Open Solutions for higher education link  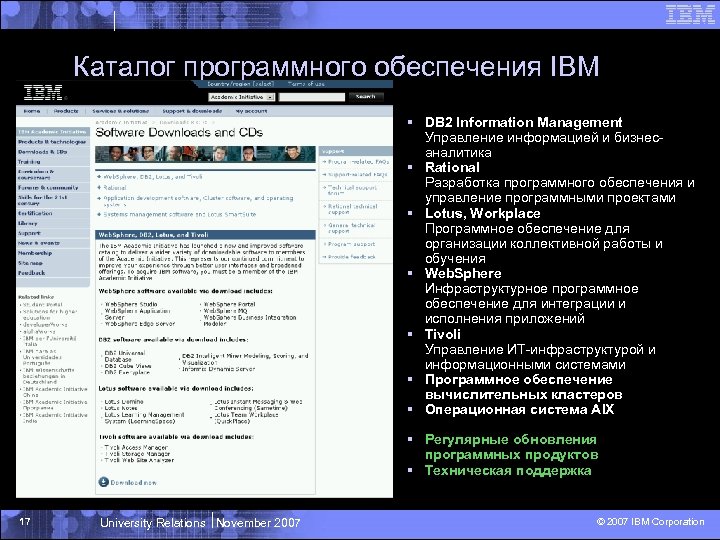pyautogui.click(x=50, y=315)
